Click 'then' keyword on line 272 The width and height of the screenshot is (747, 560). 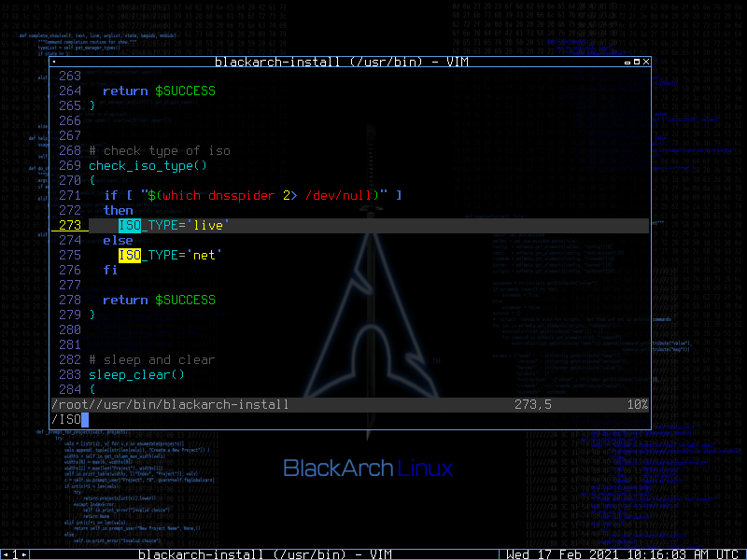[119, 211]
